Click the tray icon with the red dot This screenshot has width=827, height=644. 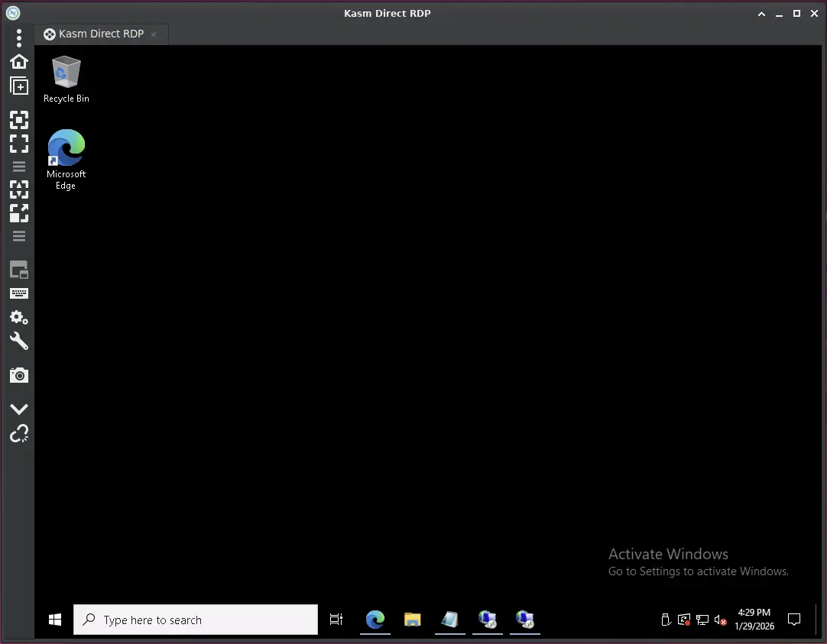pyautogui.click(x=684, y=620)
